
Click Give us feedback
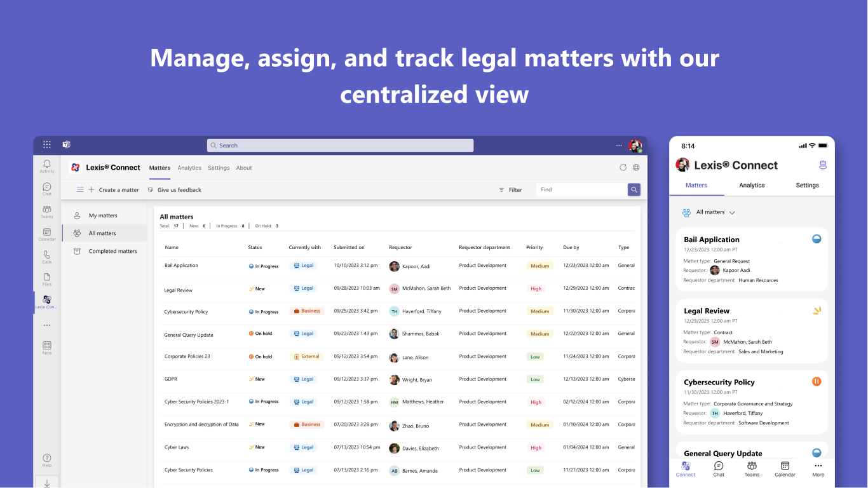click(x=174, y=189)
